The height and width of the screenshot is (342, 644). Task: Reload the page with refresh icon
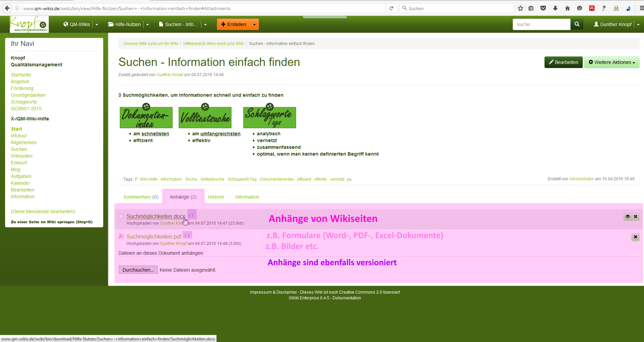click(x=392, y=8)
